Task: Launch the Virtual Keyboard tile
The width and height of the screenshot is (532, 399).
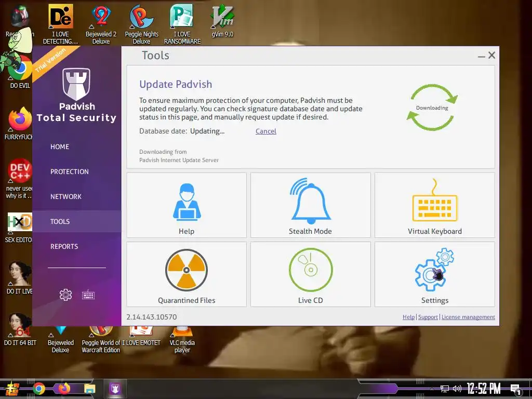Action: [x=435, y=205]
